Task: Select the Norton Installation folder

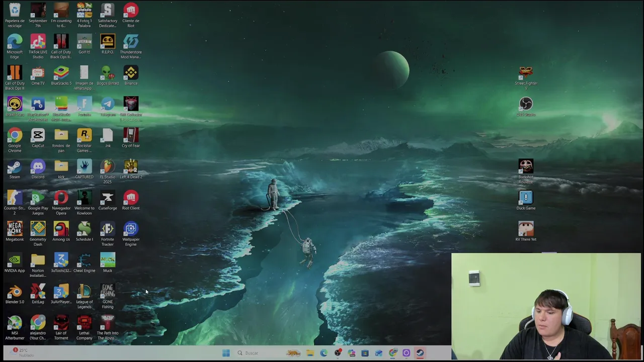Action: 38,265
